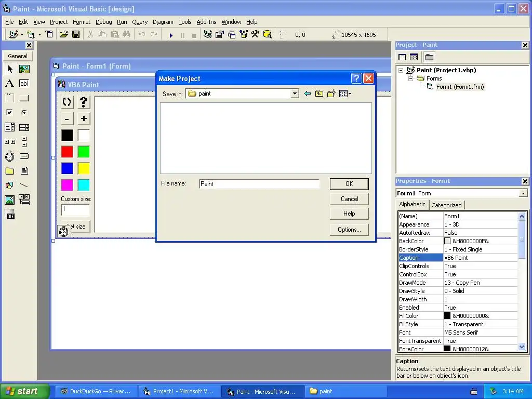This screenshot has width=532, height=399.
Task: Select the CommandButton control tool
Action: pyautogui.click(x=24, y=98)
